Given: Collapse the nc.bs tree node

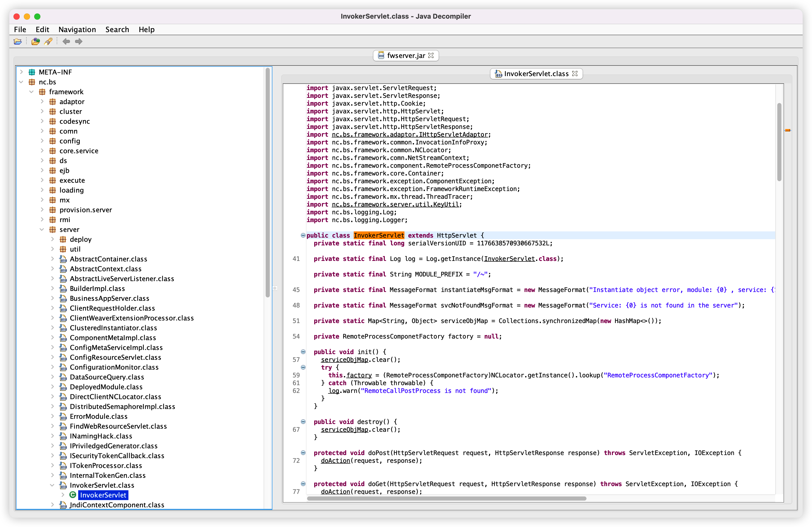Looking at the screenshot, I should [x=21, y=82].
